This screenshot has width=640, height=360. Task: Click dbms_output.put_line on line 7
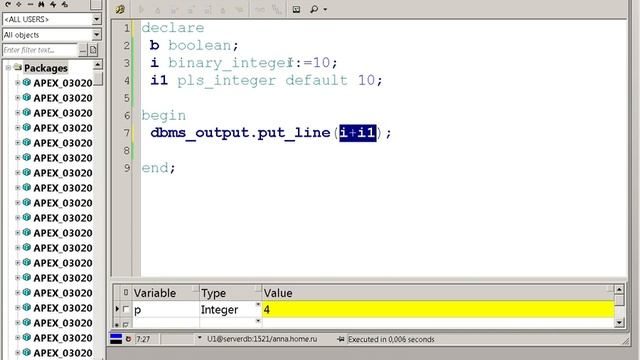click(x=240, y=133)
